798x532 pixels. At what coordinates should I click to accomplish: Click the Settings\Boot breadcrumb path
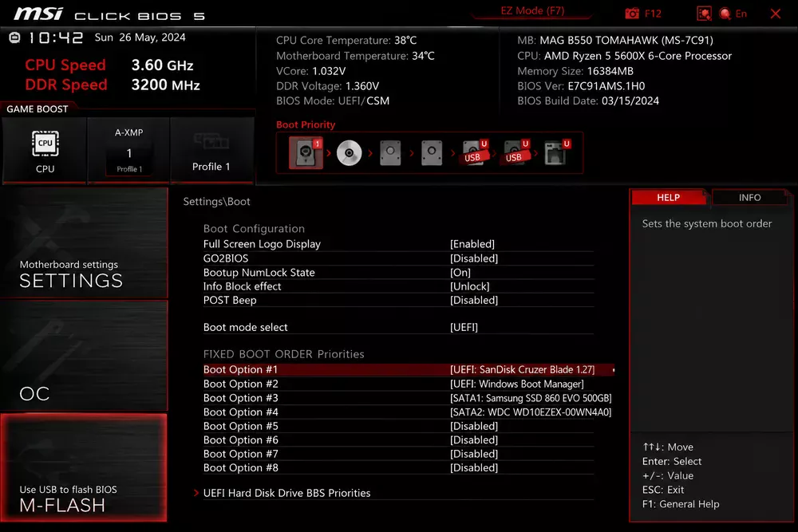[216, 202]
